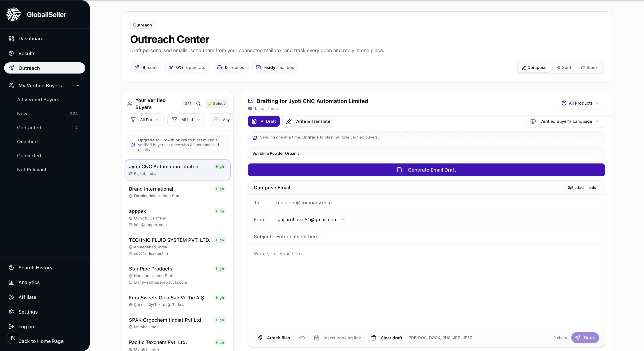The image size is (644, 351).
Task: Follow the Upgrade to Growth or Pro link
Action: (x=162, y=140)
